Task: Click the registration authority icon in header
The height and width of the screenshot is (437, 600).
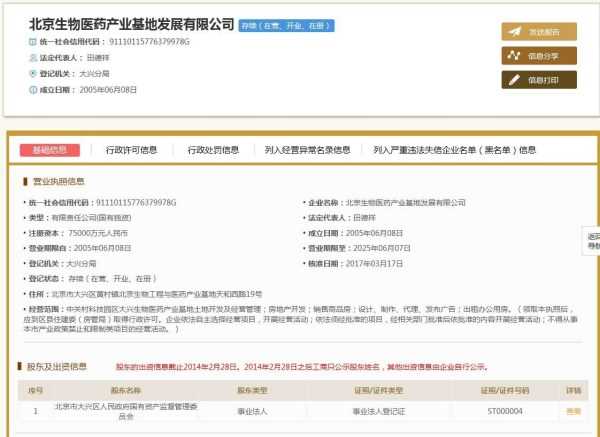Action: pyautogui.click(x=33, y=73)
